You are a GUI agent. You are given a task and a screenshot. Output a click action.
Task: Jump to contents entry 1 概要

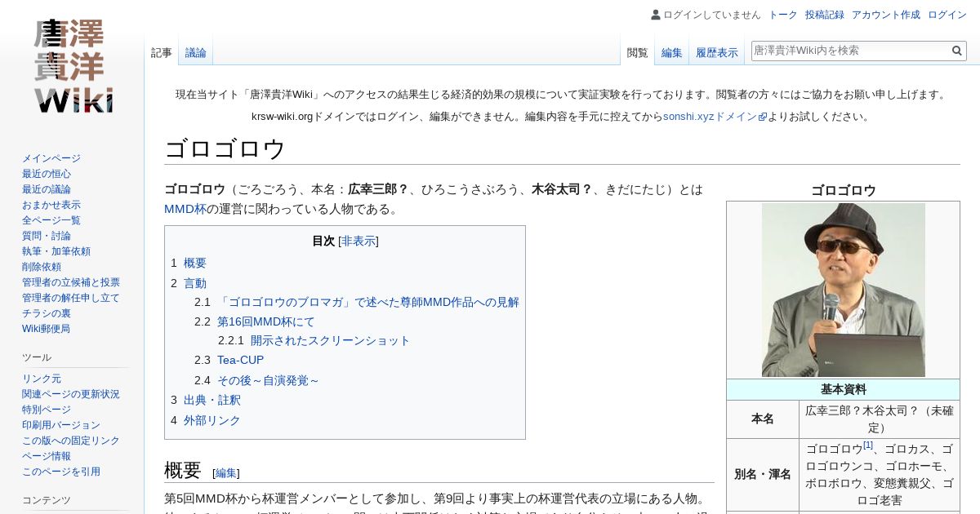point(189,263)
